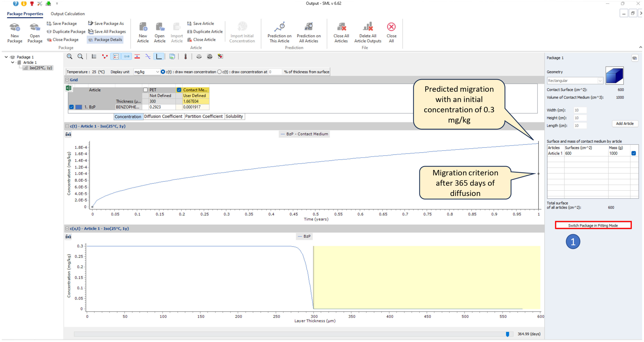Viewport: 644px width, 342px height.
Task: Click the zoom out magnifier icon
Action: click(x=80, y=56)
